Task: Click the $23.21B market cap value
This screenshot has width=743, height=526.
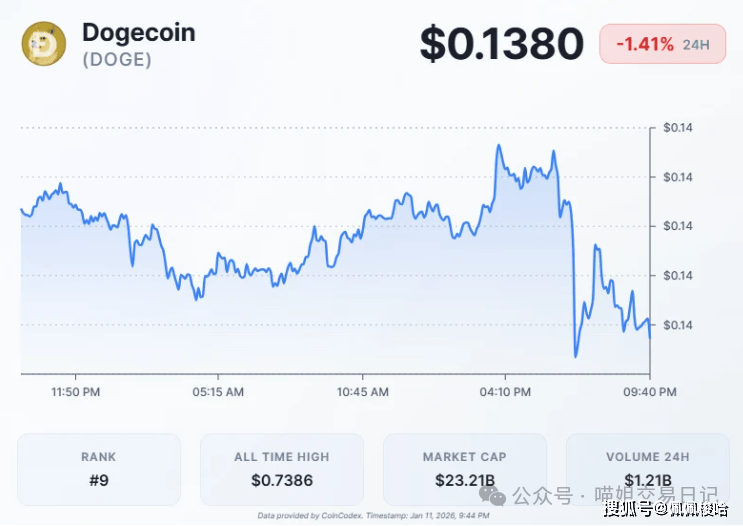Action: [x=464, y=481]
